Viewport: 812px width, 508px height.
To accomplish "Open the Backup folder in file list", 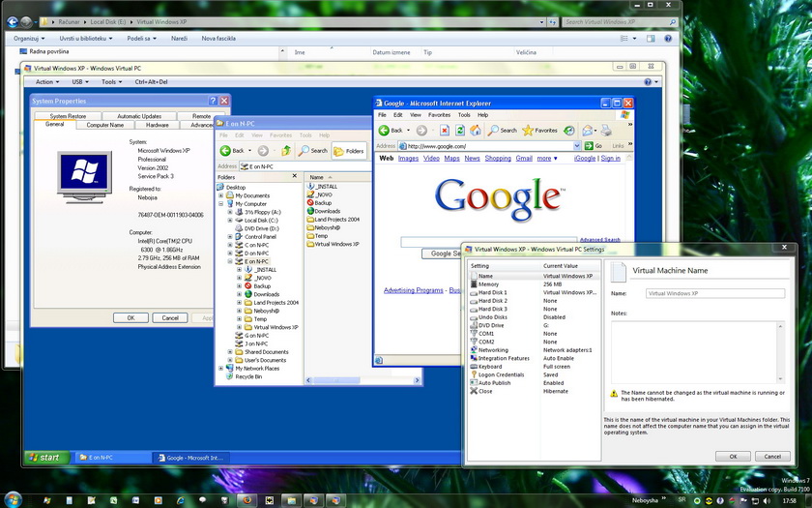I will [322, 203].
